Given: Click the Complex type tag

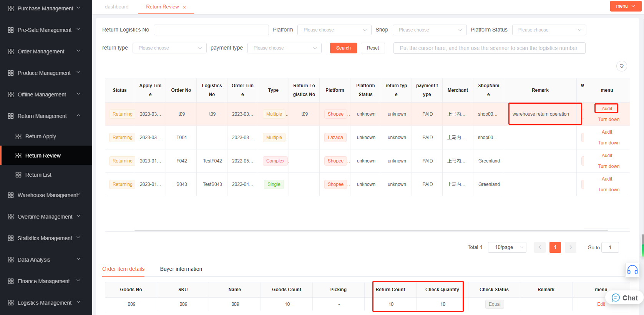Looking at the screenshot, I should coord(275,161).
